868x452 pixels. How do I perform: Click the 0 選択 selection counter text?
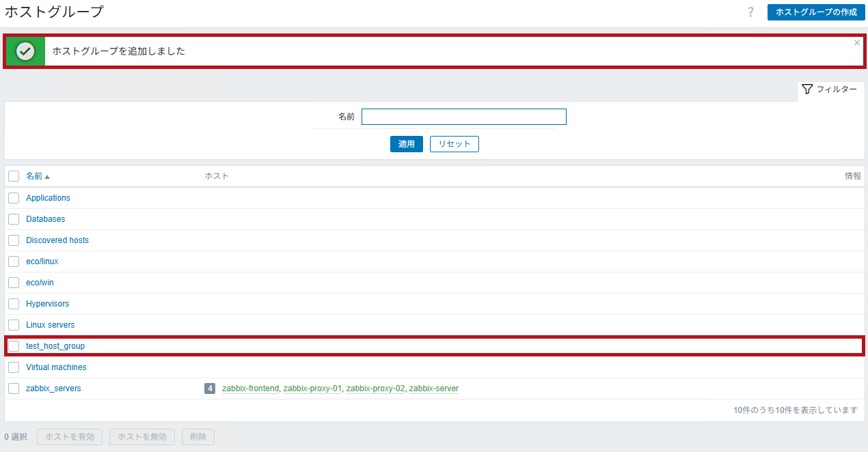16,437
